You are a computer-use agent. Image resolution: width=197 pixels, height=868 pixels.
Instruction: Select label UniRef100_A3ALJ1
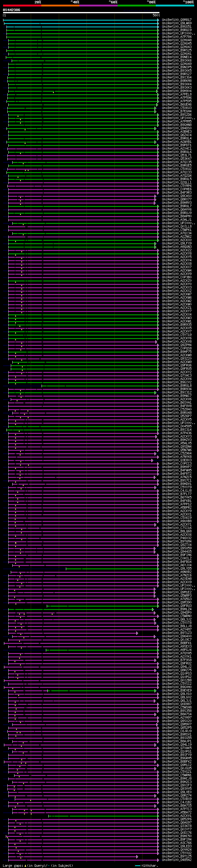pos(176,220)
